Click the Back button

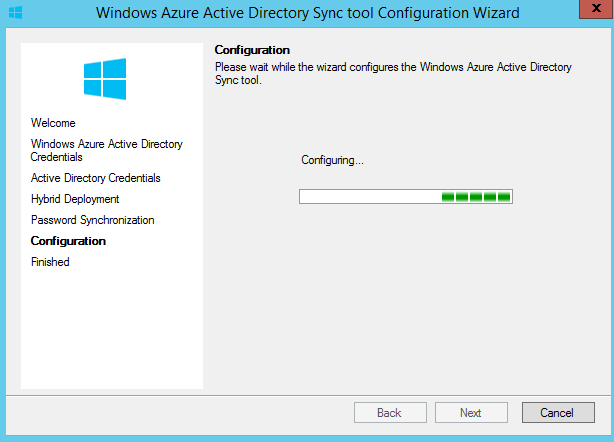coord(390,413)
